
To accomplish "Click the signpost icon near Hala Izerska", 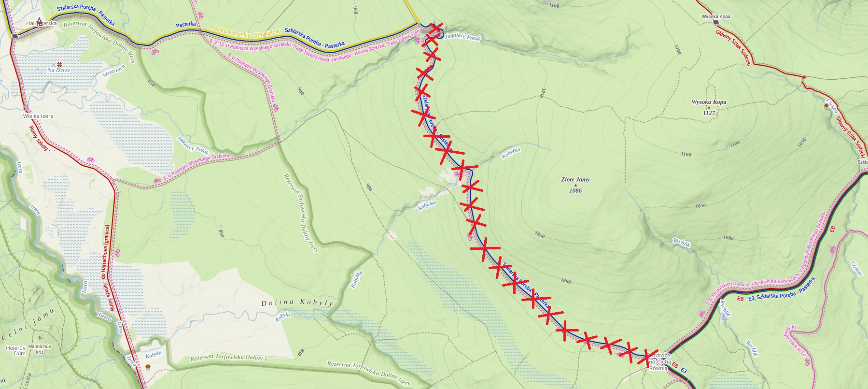I will (x=14, y=36).
